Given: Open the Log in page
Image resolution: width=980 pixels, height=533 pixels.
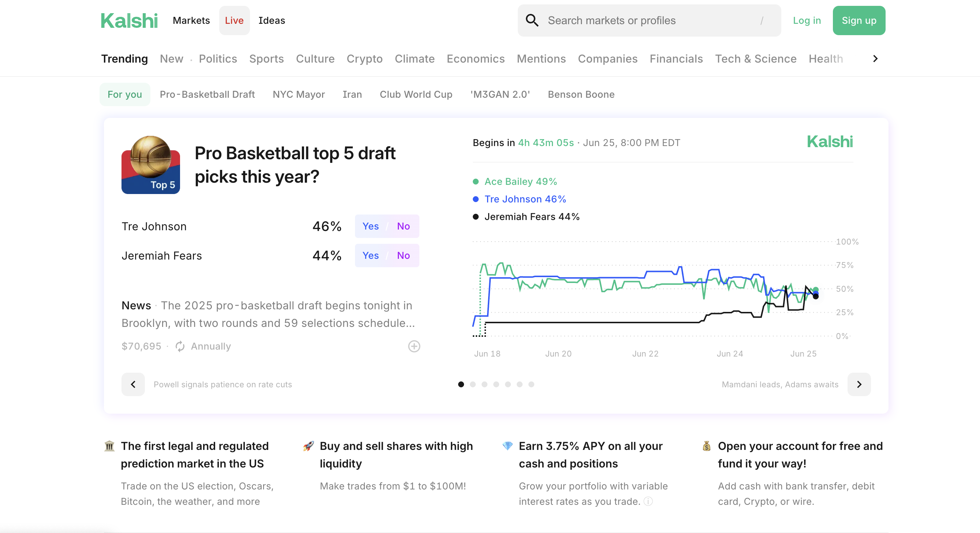Looking at the screenshot, I should (807, 20).
